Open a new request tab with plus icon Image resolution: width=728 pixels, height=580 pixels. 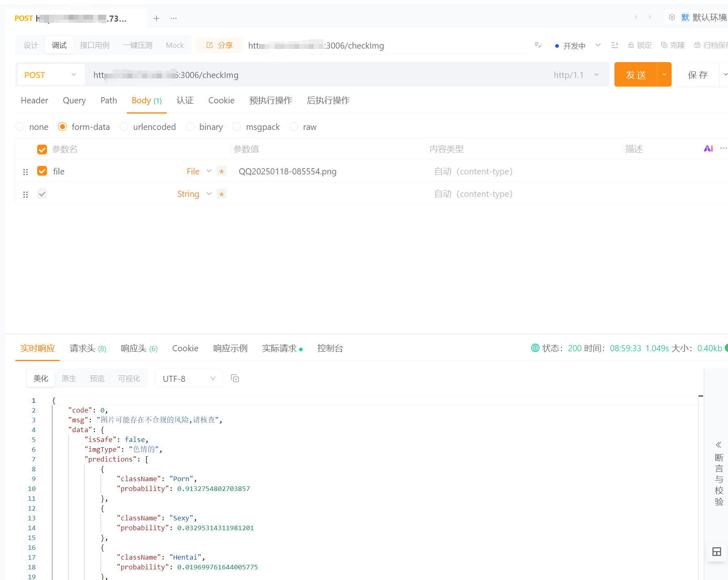156,18
